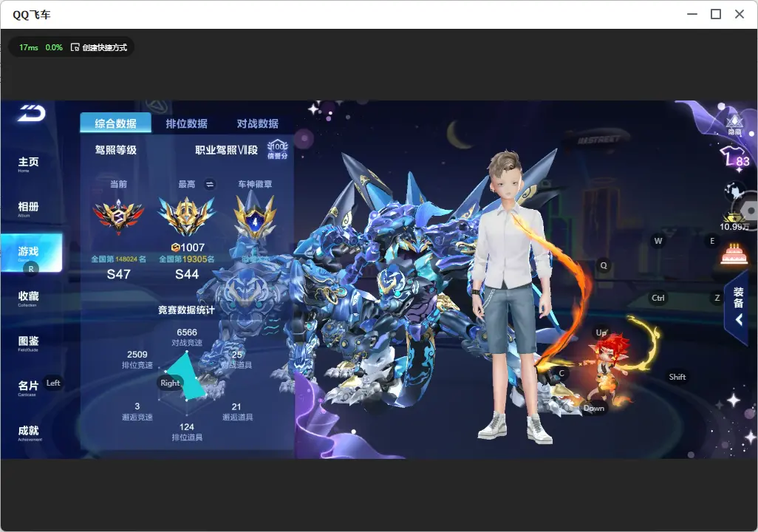The image size is (758, 532).
Task: Click the current rank S47 emblem
Action: pyautogui.click(x=118, y=216)
